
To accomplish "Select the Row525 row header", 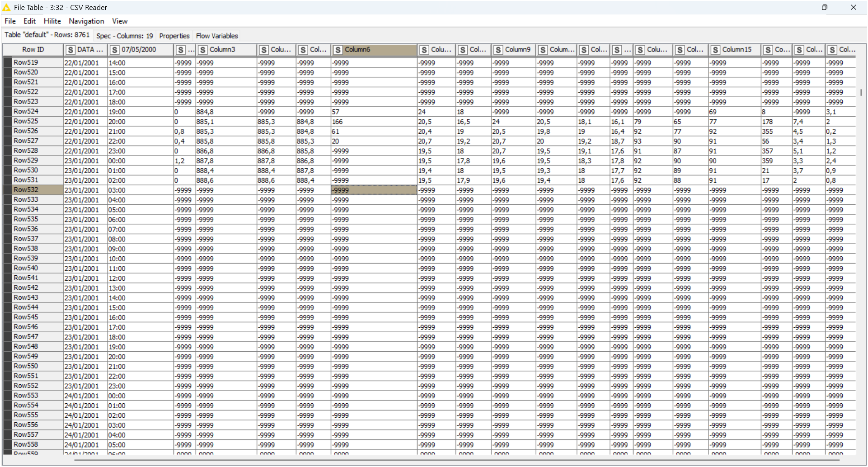I will tap(26, 121).
